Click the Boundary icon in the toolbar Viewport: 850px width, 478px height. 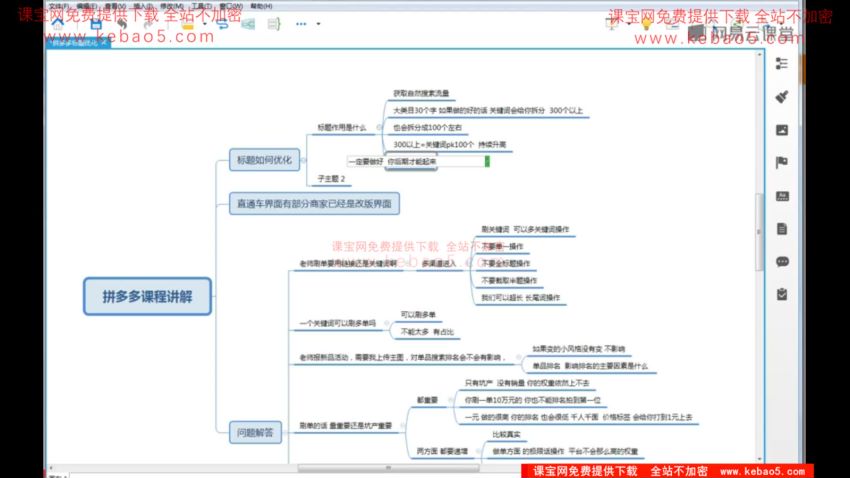[248, 24]
